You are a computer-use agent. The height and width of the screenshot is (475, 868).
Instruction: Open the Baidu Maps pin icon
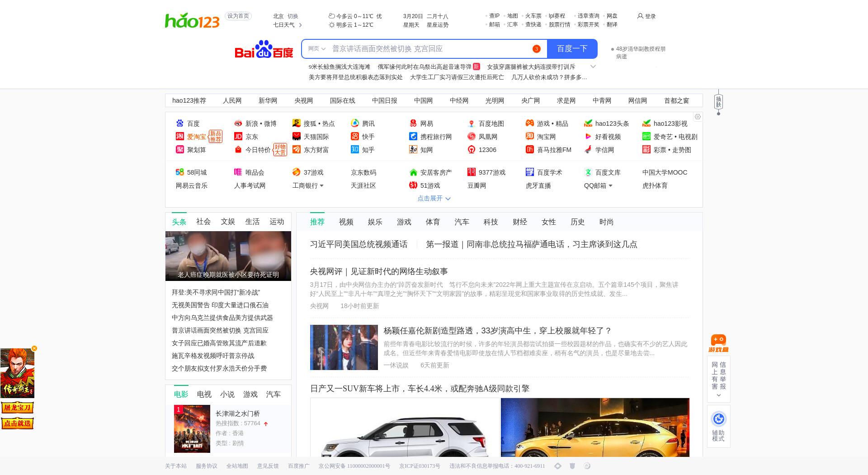click(472, 123)
